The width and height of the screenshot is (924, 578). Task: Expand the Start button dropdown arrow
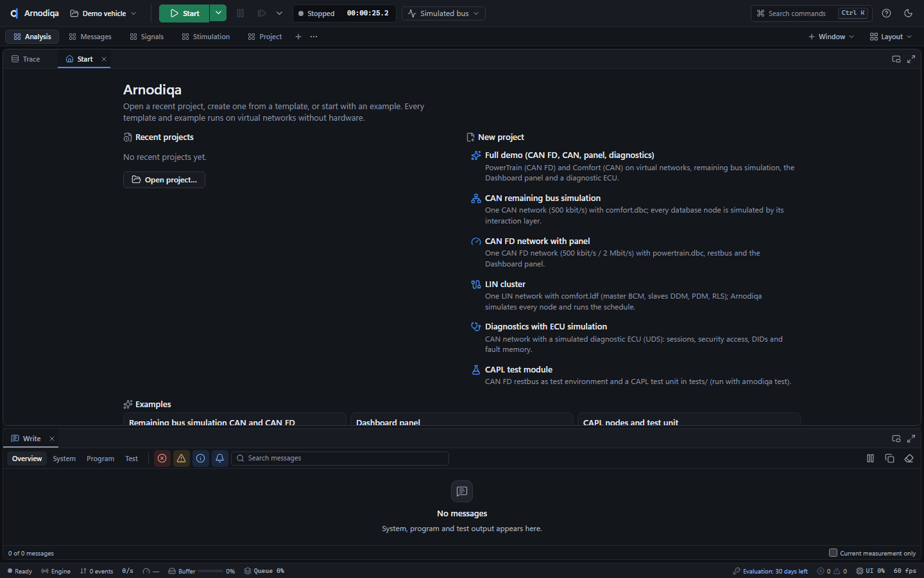coord(218,13)
